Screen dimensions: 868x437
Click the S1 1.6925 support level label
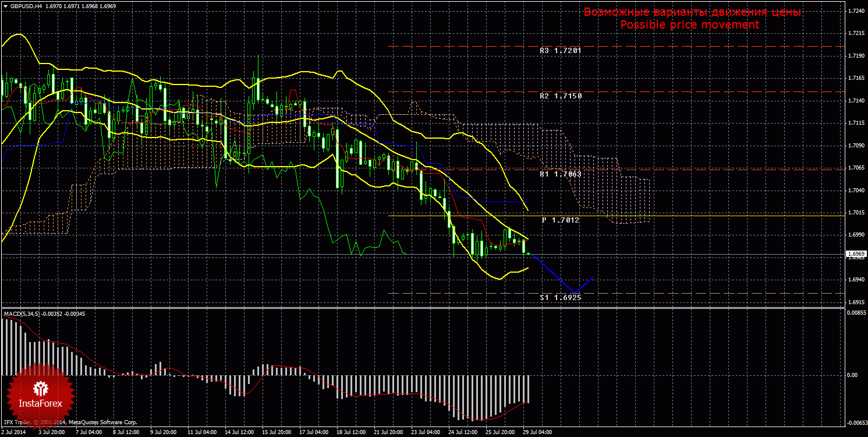[561, 297]
